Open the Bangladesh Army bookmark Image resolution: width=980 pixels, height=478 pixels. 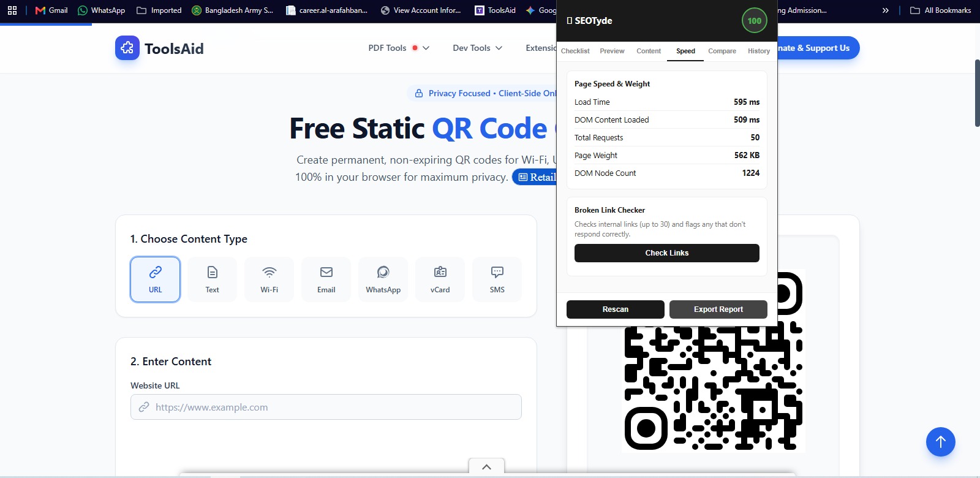[232, 10]
